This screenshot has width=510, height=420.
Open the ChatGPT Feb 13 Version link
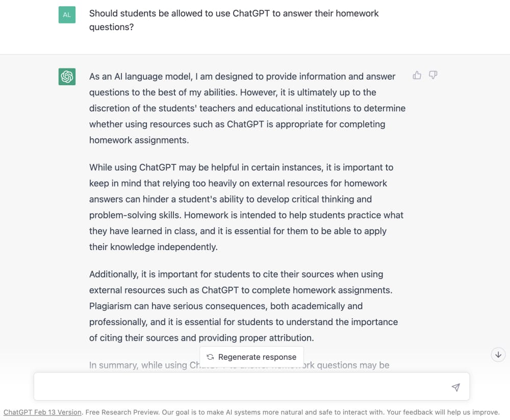pos(42,412)
